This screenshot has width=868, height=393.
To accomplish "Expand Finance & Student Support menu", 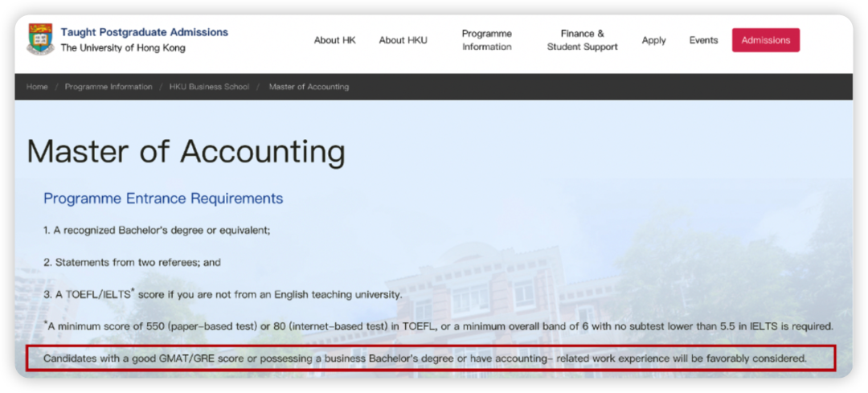I will (x=582, y=40).
